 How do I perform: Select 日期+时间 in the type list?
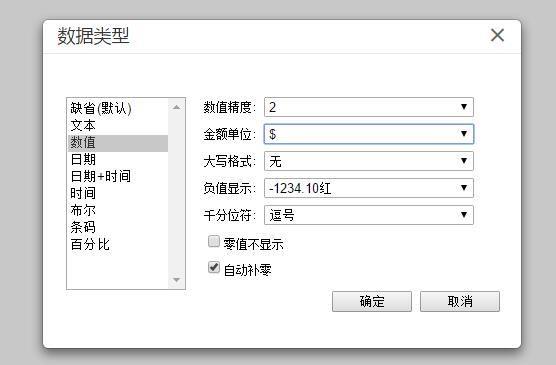point(118,176)
